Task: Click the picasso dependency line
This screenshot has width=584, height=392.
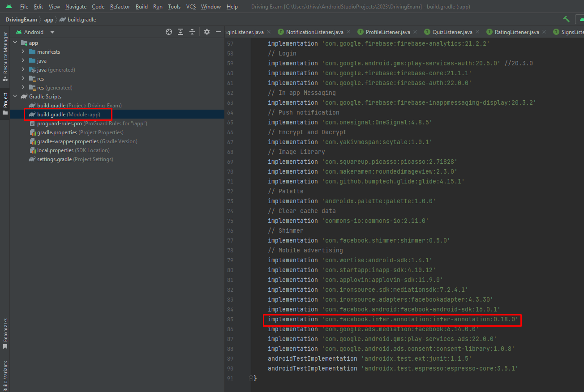Action: pyautogui.click(x=362, y=162)
